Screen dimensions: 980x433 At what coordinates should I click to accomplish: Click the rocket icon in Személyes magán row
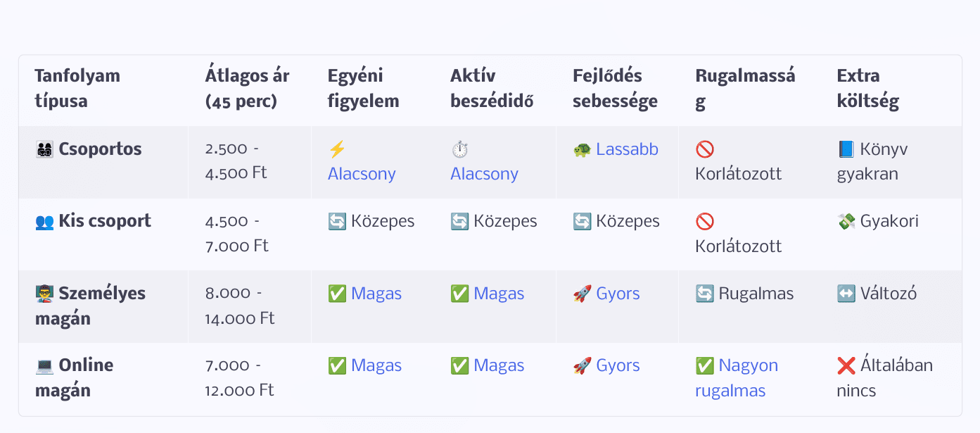click(582, 294)
